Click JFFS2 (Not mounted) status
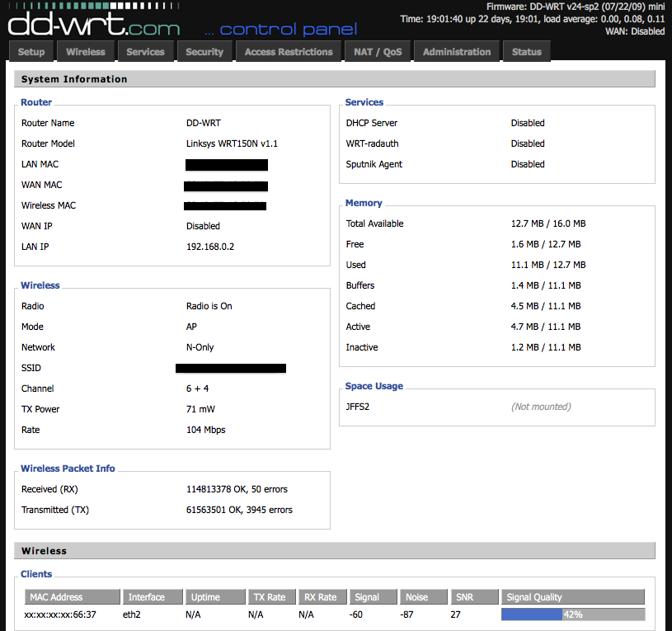672x631 pixels. 541,407
